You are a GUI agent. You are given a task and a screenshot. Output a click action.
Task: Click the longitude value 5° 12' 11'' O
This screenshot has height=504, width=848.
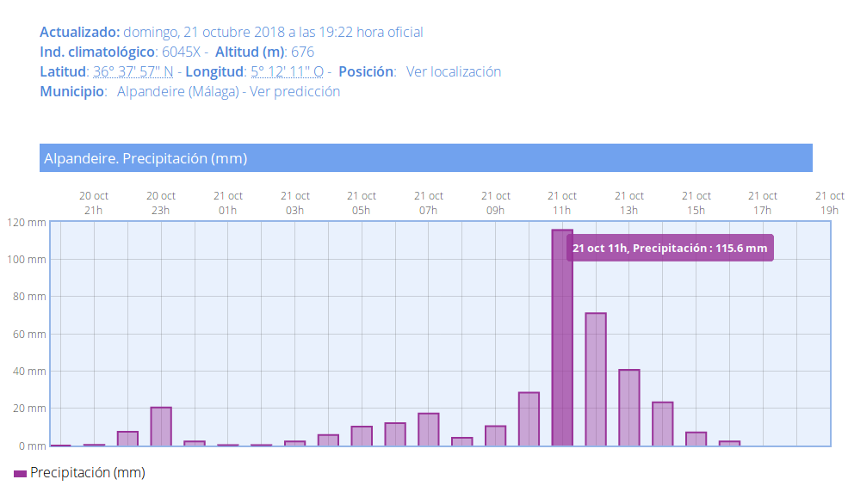coord(287,71)
